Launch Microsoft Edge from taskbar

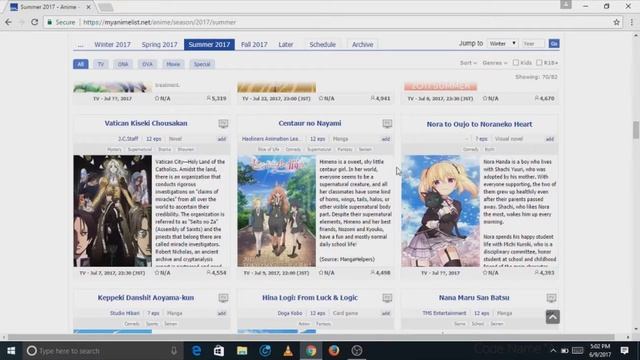pyautogui.click(x=196, y=351)
